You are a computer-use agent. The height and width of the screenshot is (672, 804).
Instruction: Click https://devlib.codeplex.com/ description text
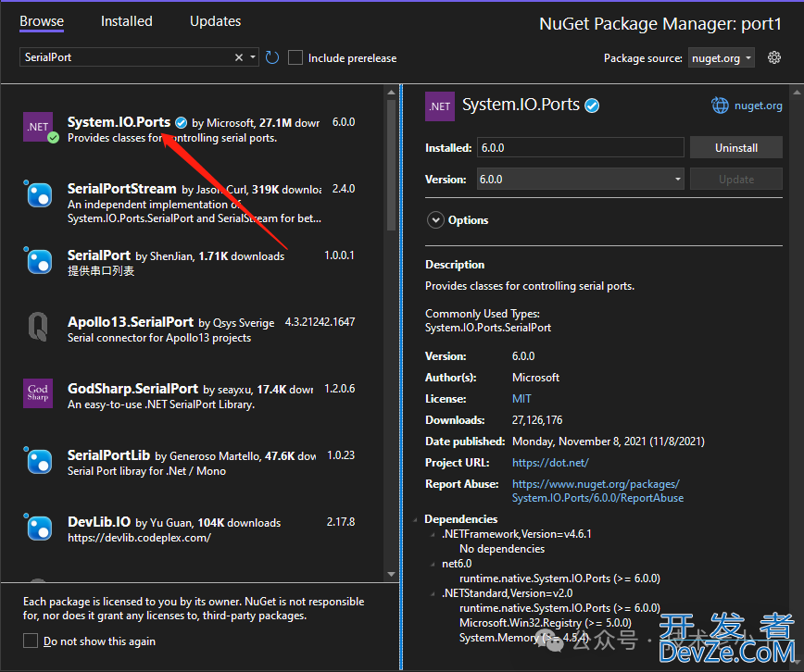tap(139, 538)
